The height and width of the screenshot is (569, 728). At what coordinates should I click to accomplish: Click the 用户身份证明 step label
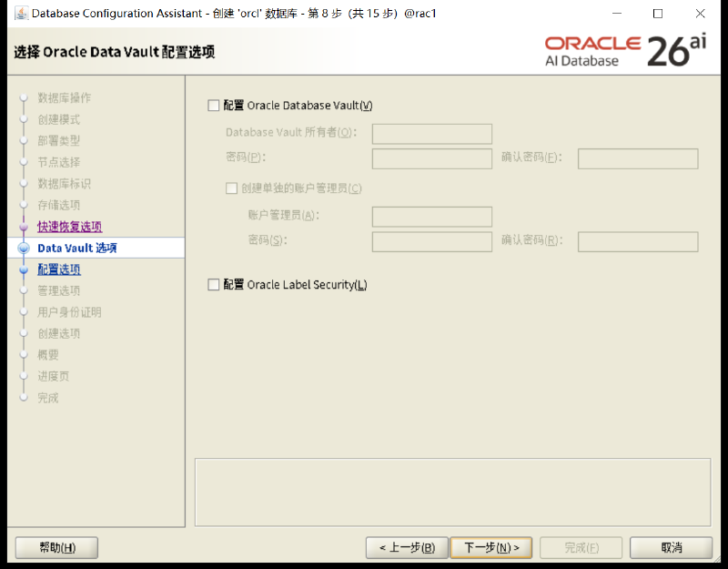69,312
